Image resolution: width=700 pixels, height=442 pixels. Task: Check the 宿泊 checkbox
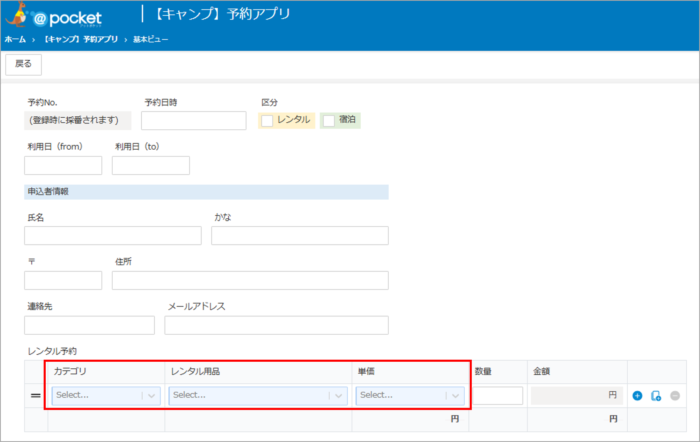click(x=329, y=121)
